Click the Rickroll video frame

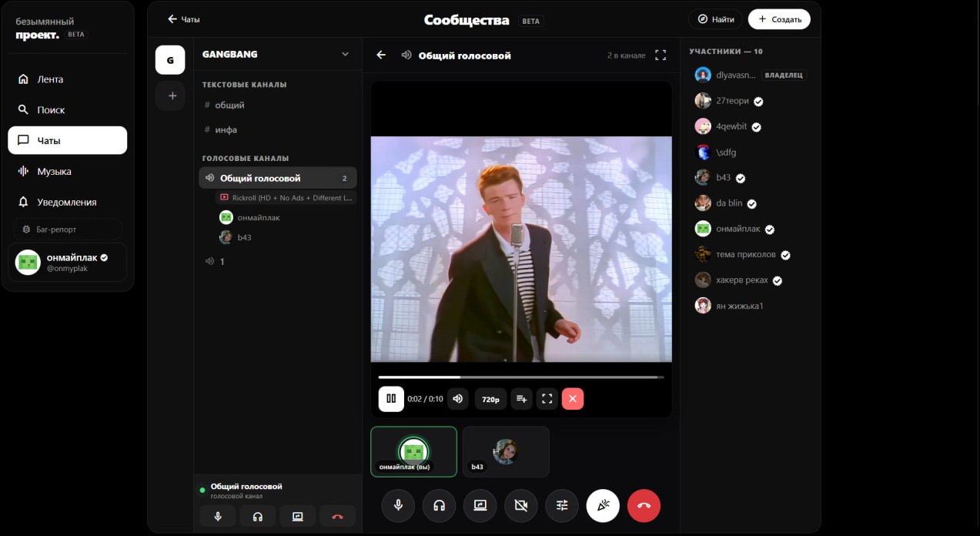point(521,250)
